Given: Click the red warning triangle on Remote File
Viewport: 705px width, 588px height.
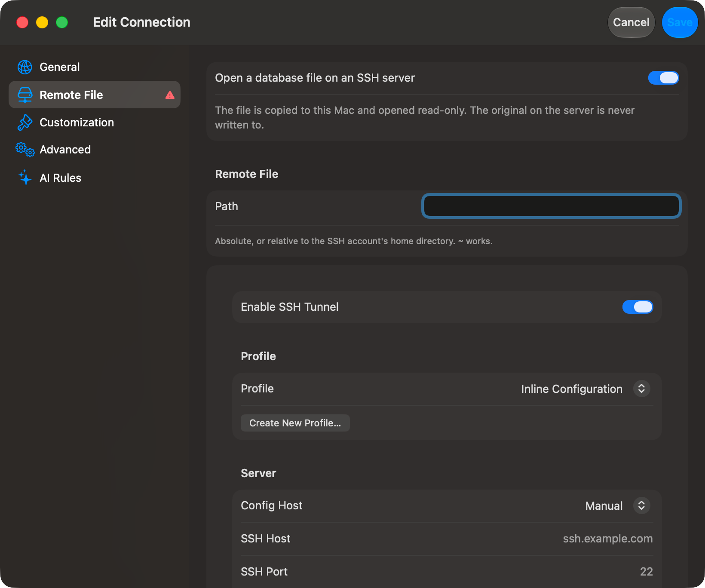Looking at the screenshot, I should point(170,95).
